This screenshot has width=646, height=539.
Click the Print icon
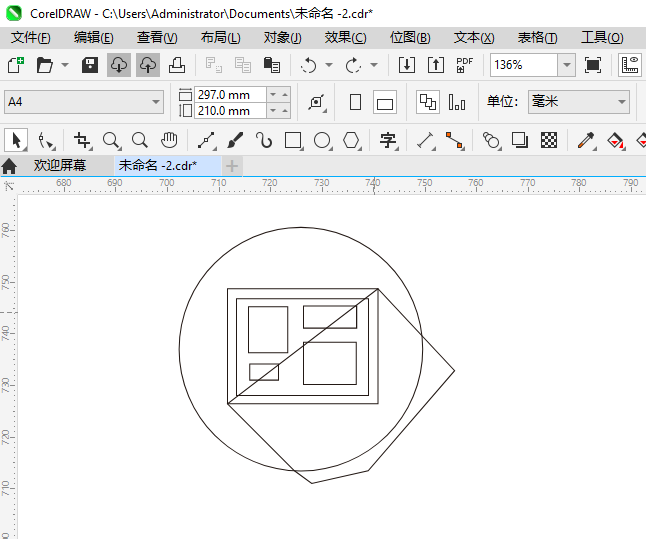tap(177, 65)
